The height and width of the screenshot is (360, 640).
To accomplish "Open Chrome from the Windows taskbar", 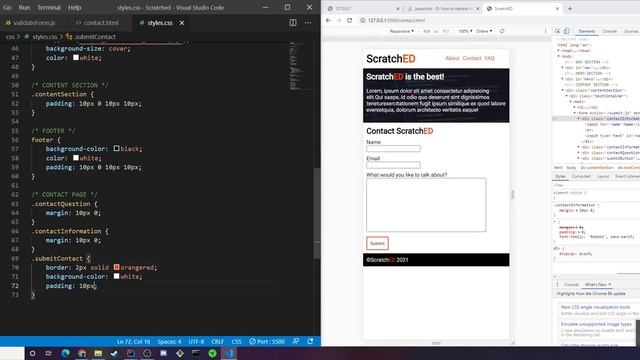I will 82,353.
